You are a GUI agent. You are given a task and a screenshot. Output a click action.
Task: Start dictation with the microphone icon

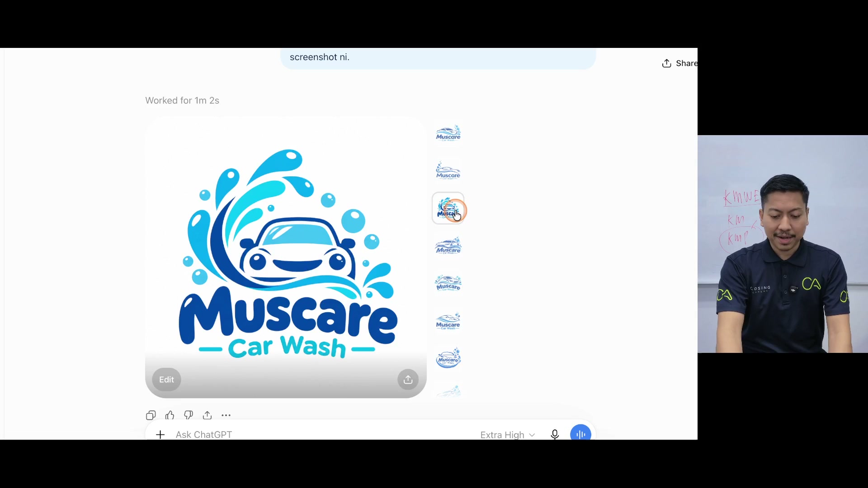tap(555, 435)
